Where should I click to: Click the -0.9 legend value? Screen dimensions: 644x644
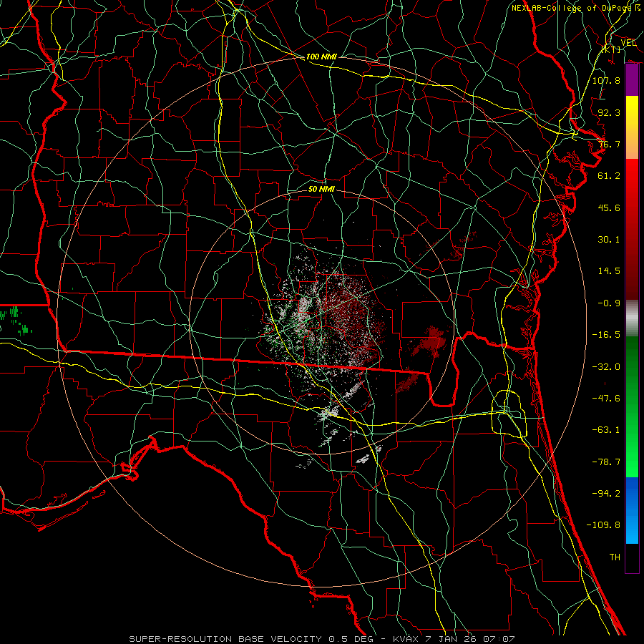tap(609, 303)
